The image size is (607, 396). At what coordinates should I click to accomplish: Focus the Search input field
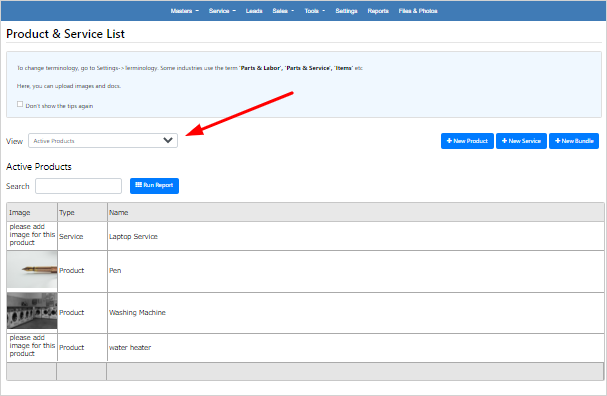tap(79, 186)
